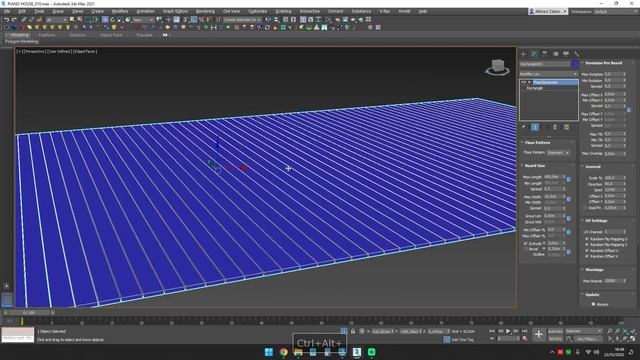Toggle Random Offset U checkbox

tap(587, 251)
